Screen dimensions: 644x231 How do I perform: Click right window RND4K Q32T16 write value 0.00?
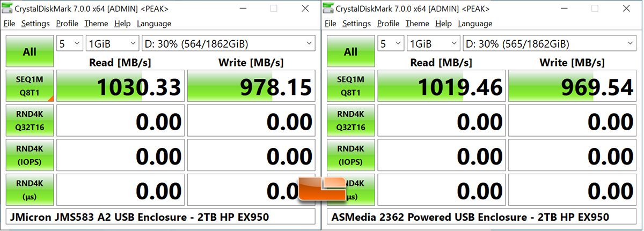[573, 121]
